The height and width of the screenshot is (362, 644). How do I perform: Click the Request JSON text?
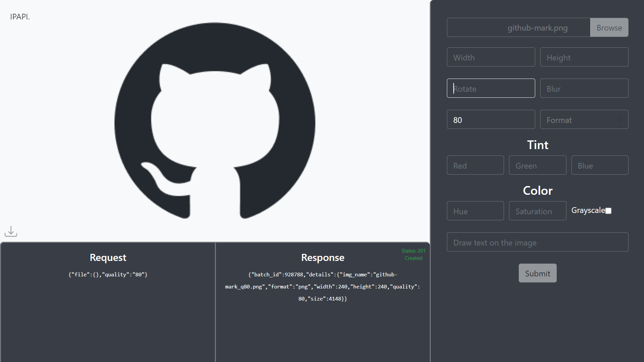point(108,275)
